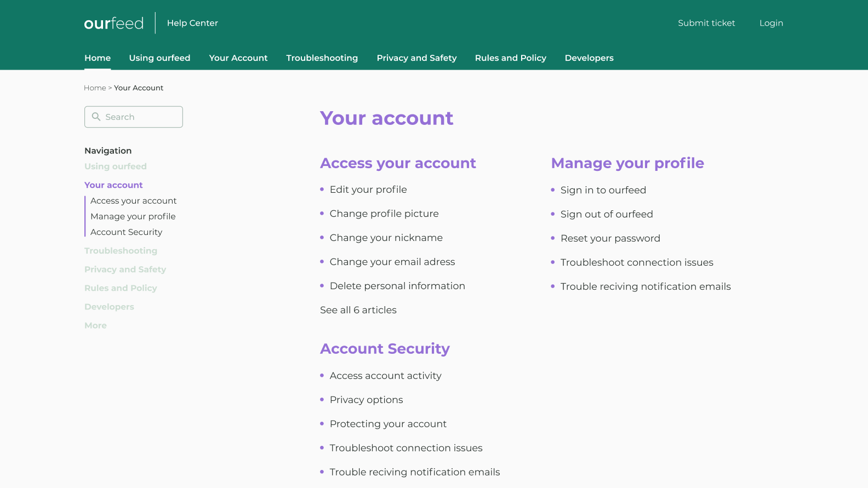Click the ourfeed logo
Screen dimensions: 868x488
113,23
